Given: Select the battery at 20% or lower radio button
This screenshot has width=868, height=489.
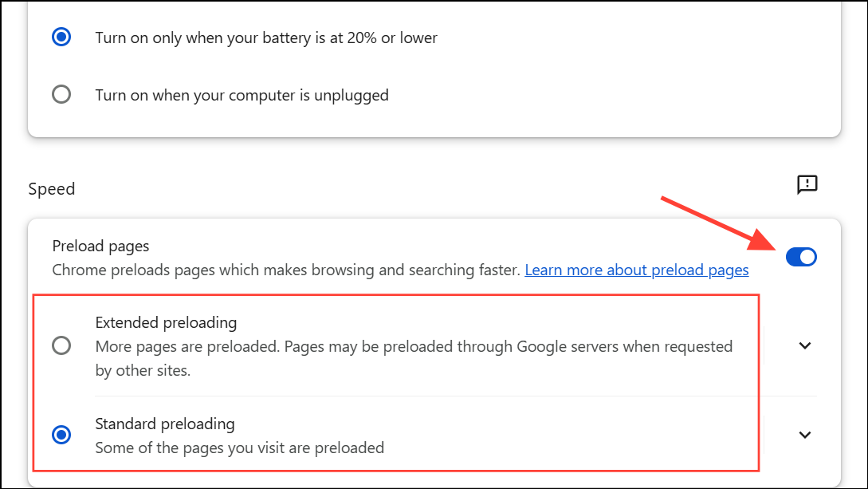Looking at the screenshot, I should pos(61,37).
